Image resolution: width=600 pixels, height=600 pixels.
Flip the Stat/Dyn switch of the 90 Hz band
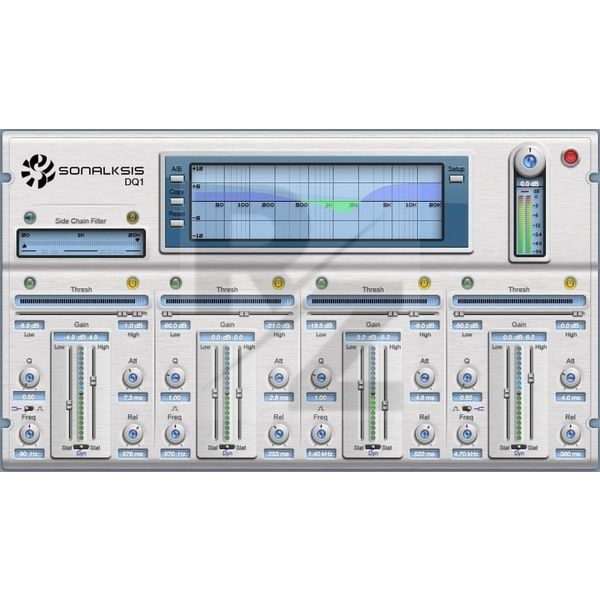[x=81, y=447]
